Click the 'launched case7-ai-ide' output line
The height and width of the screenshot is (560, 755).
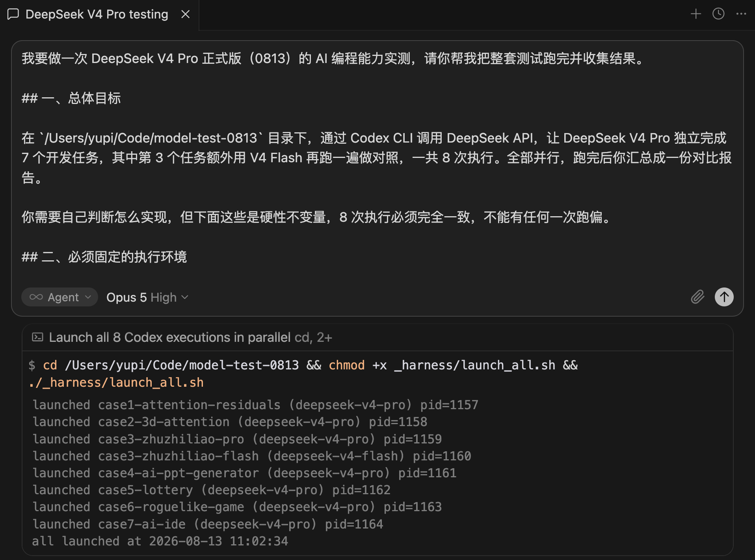point(208,524)
